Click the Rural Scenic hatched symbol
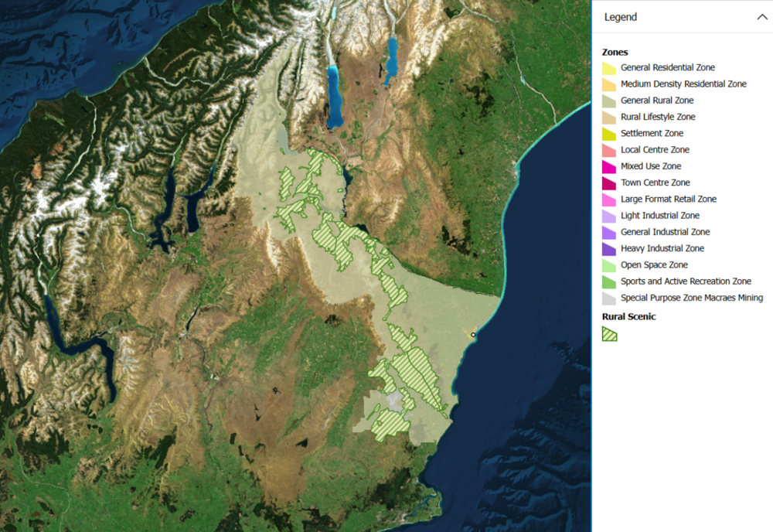This screenshot has width=773, height=532. pyautogui.click(x=610, y=334)
